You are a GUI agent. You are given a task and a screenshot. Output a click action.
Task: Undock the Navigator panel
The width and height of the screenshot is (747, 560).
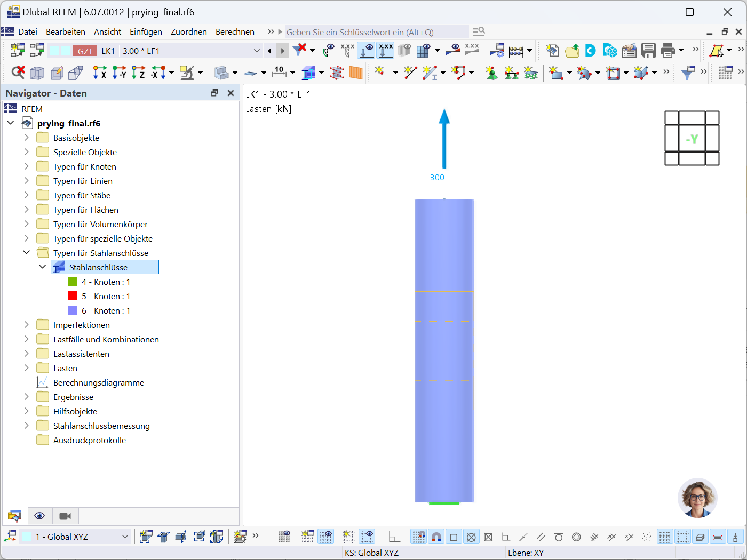pos(214,93)
